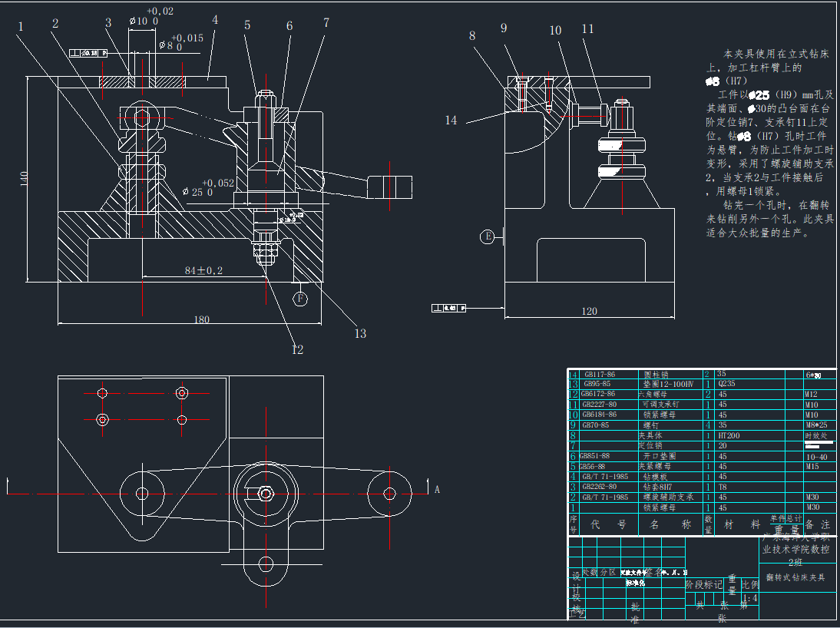Click section marker A beside plan view

pyautogui.click(x=437, y=488)
